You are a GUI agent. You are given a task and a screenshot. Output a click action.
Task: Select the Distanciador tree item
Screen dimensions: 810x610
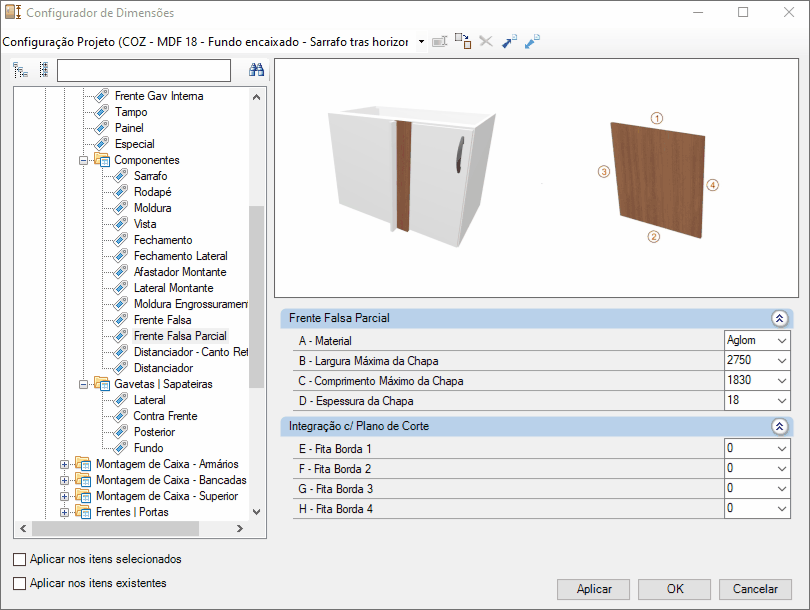[x=163, y=368]
